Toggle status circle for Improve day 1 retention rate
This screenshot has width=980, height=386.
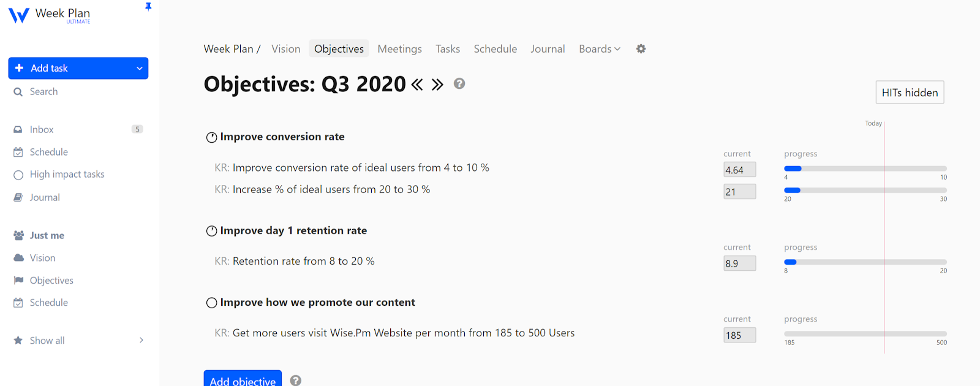coord(211,231)
